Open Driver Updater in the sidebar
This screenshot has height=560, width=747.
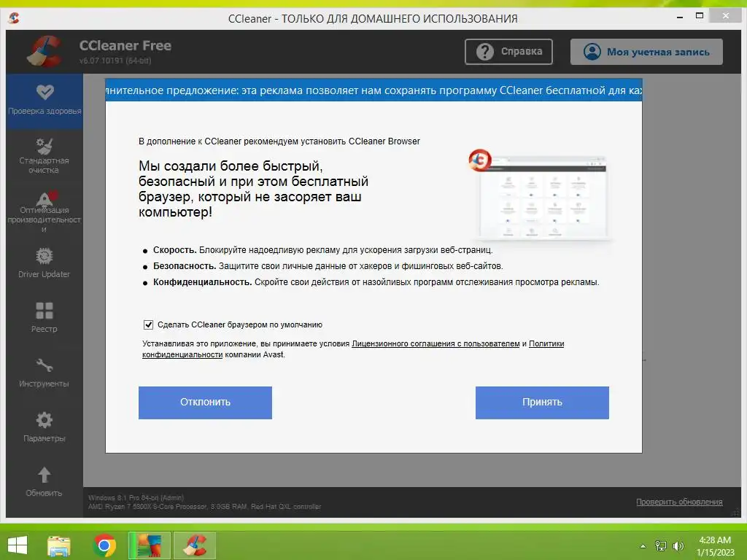click(x=44, y=262)
